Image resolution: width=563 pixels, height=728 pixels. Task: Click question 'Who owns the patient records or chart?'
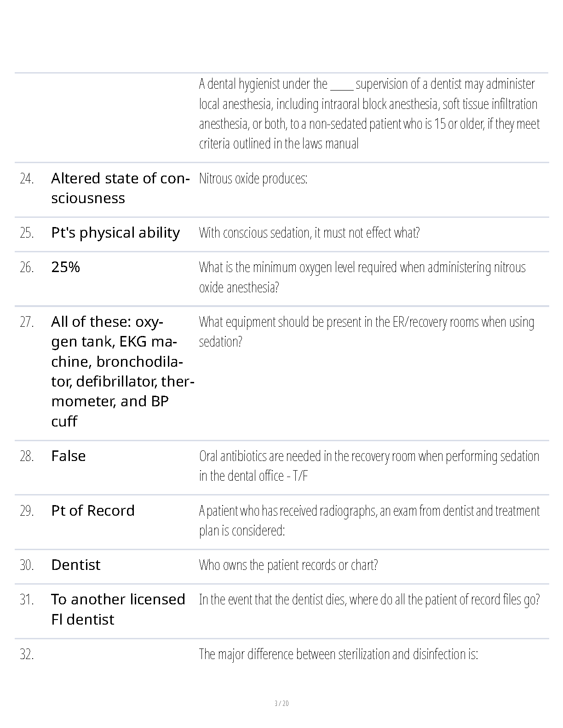click(288, 565)
